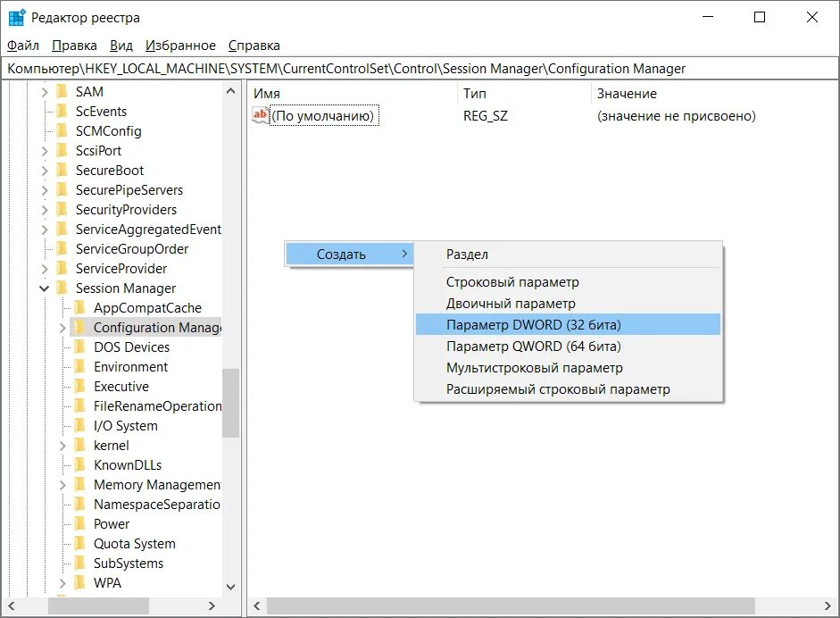The image size is (840, 618).
Task: Click the Значение column header
Action: click(x=627, y=94)
